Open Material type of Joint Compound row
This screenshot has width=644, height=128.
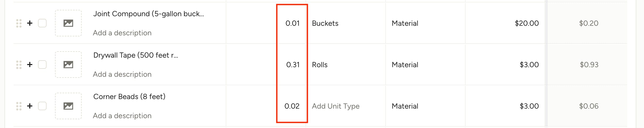click(x=405, y=23)
